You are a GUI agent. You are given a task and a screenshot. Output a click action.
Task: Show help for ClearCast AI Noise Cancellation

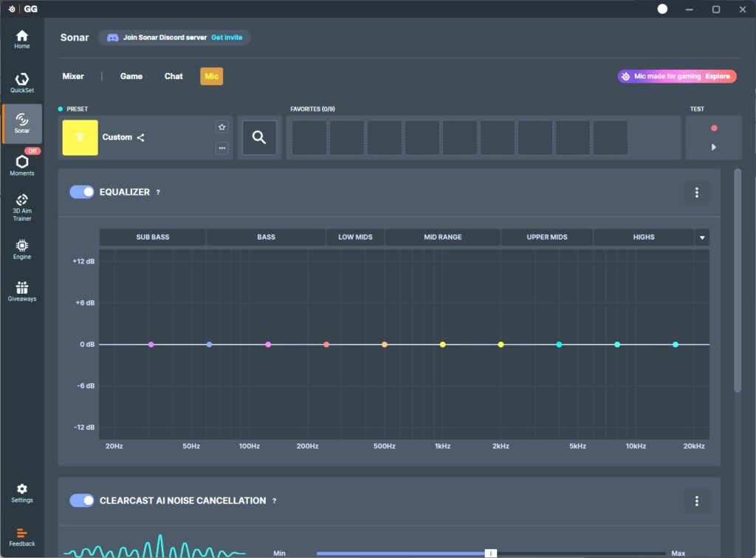pos(274,501)
